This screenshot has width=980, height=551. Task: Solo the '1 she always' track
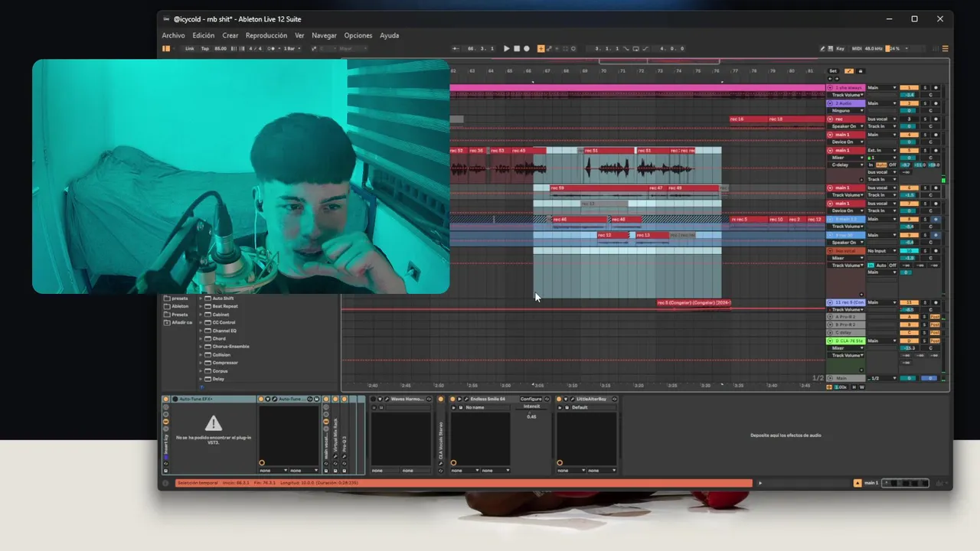(925, 87)
